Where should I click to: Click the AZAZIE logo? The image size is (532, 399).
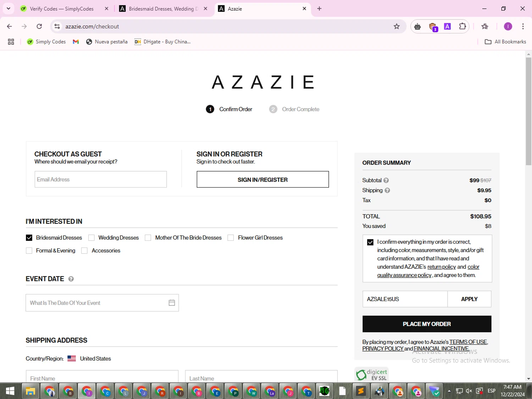tap(263, 82)
